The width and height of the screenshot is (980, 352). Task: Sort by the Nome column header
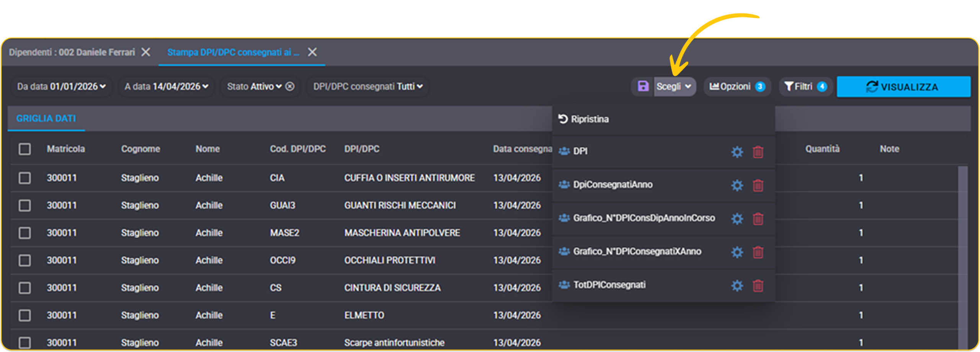tap(207, 149)
